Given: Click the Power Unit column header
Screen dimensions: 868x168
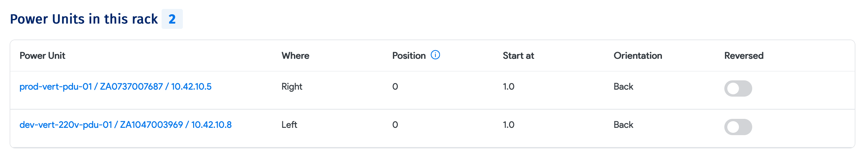Looking at the screenshot, I should pos(42,56).
